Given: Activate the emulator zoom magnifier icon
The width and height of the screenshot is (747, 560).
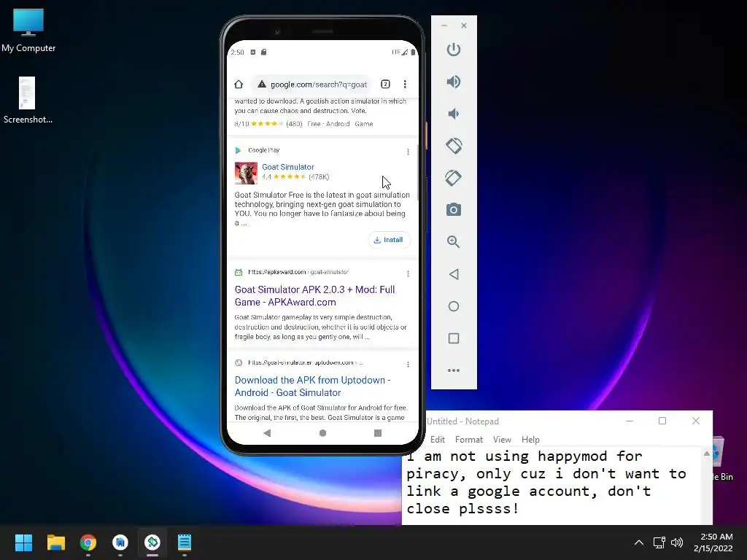Looking at the screenshot, I should click(x=454, y=241).
